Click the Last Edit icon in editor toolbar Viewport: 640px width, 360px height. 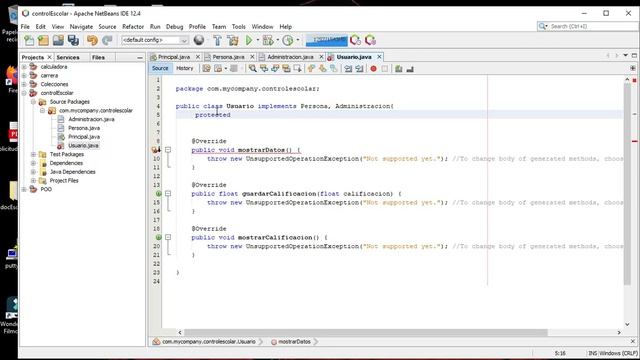207,69
